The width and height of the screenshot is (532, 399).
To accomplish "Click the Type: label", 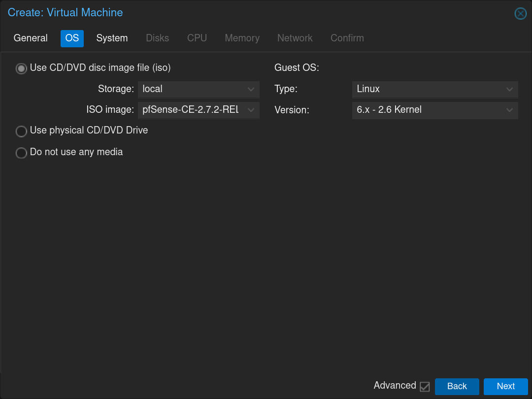I will [286, 89].
